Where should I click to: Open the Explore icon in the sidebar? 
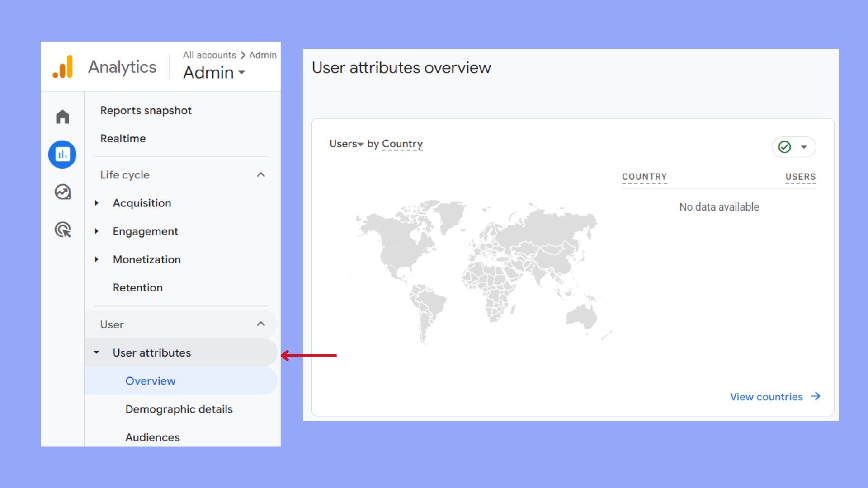click(x=62, y=192)
